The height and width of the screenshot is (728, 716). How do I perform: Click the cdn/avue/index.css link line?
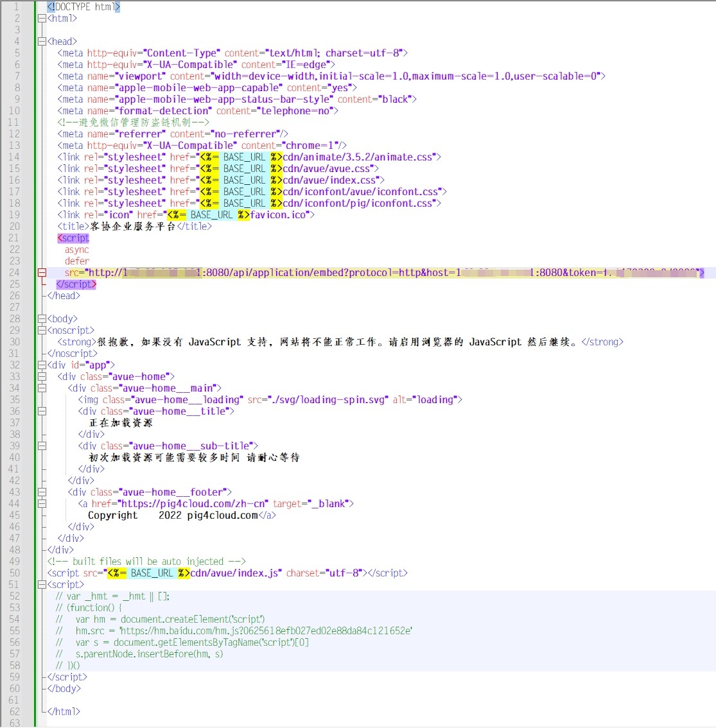pos(220,180)
